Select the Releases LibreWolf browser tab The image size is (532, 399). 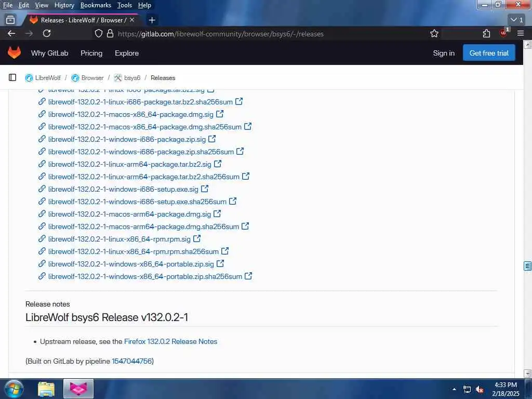82,20
